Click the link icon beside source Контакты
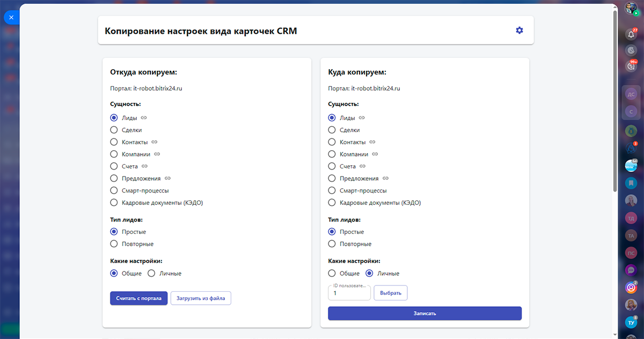The image size is (644, 339). click(155, 142)
